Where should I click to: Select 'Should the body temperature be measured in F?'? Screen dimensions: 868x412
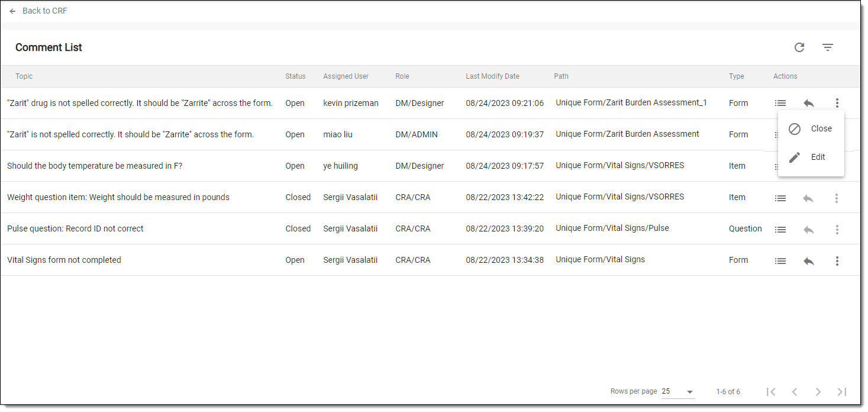(x=95, y=166)
